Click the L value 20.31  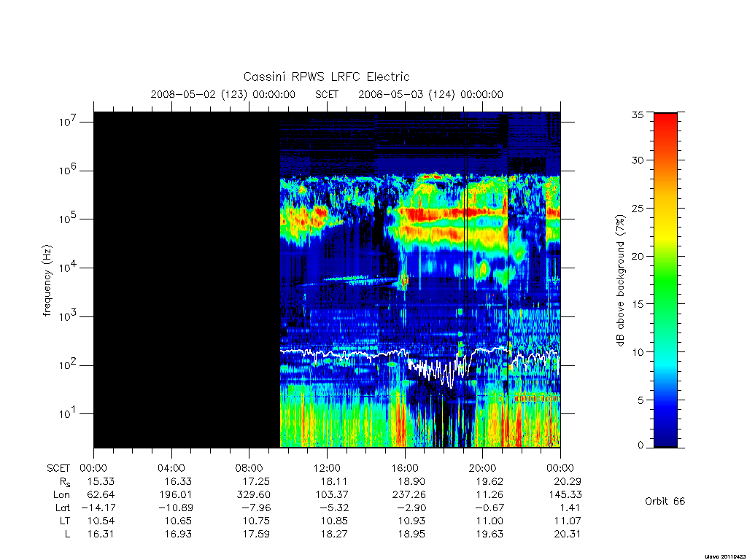coord(568,534)
